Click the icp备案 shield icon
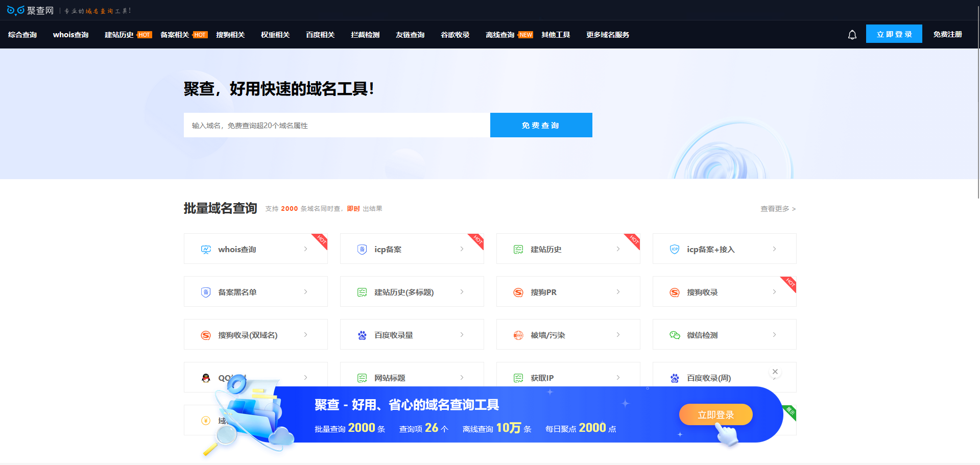The width and height of the screenshot is (980, 465). pyautogui.click(x=362, y=249)
